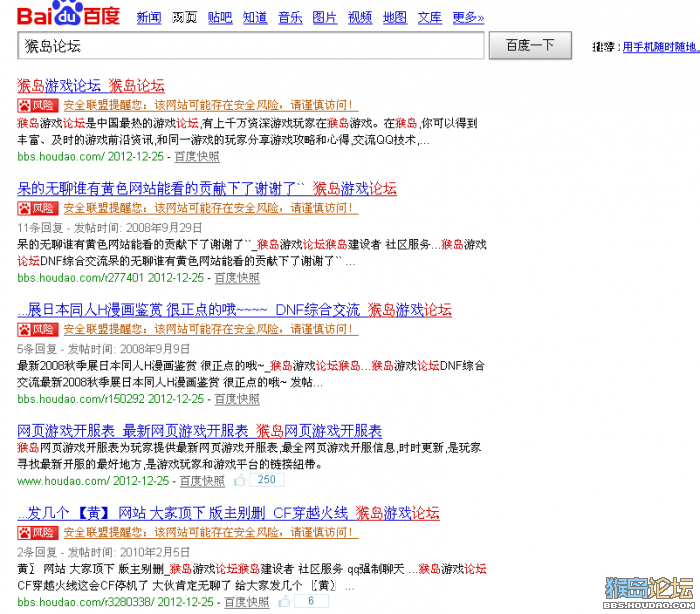Click text 5条回复 - 发帖时间: 2008年9月9日
700x614 pixels.
[x=104, y=349]
